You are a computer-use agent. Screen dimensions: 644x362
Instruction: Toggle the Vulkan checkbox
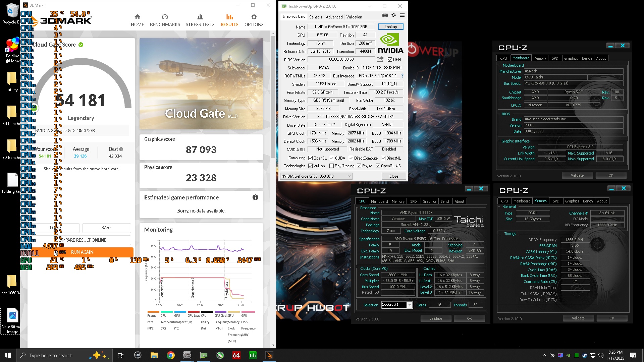click(311, 166)
